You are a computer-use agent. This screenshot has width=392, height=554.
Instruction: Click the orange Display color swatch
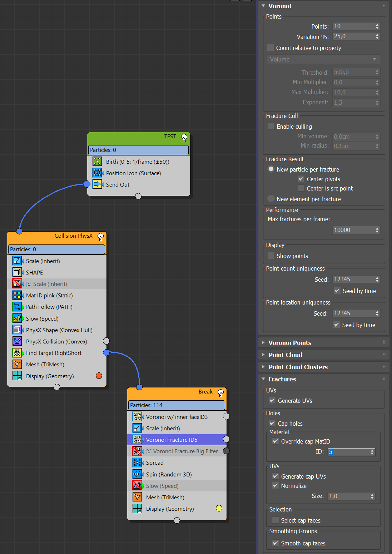(x=99, y=376)
